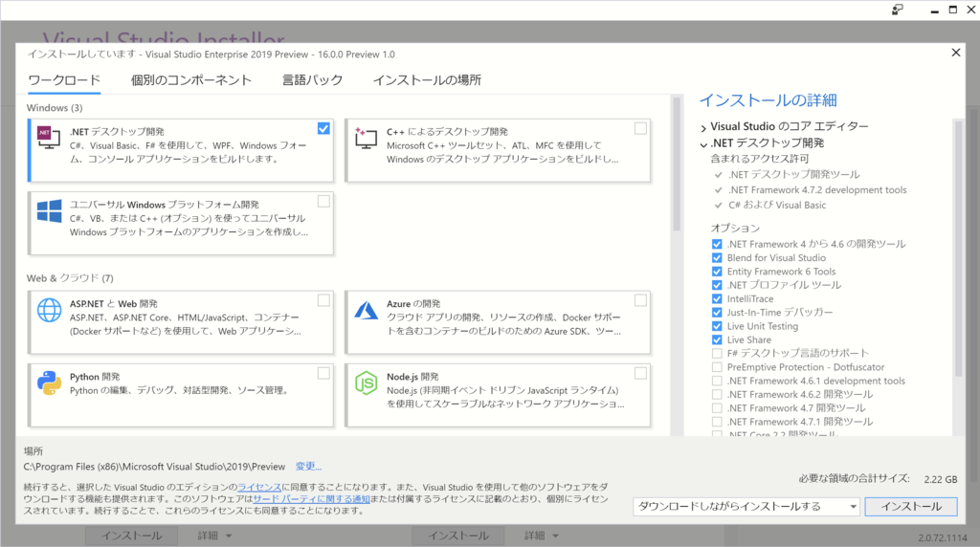
Task: Open the second 詳細 dropdown in background window
Action: coord(542,536)
